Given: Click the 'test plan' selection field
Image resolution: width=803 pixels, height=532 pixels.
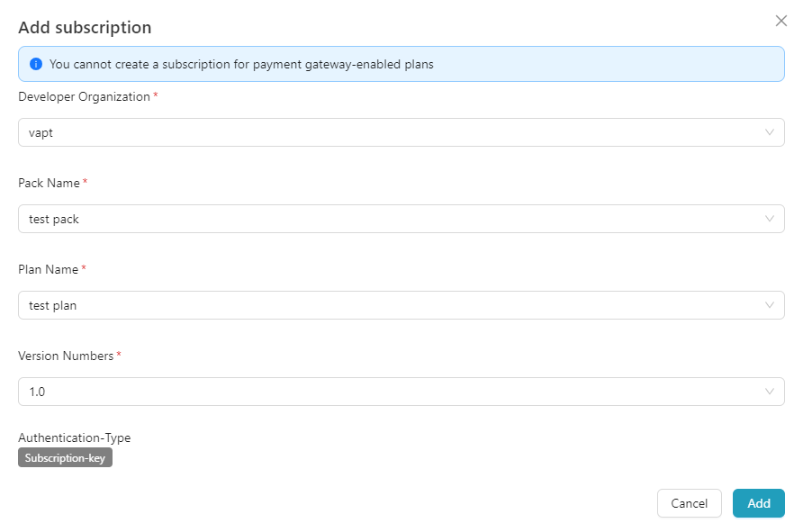Looking at the screenshot, I should [387, 305].
